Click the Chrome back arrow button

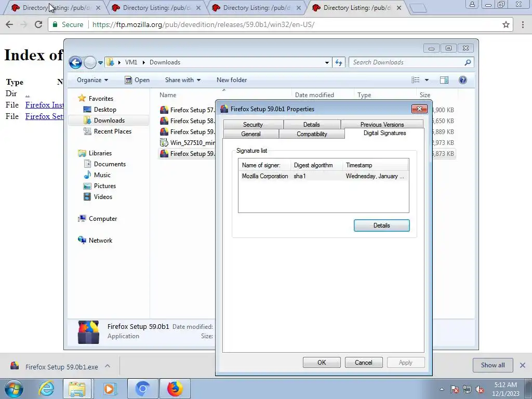click(9, 24)
